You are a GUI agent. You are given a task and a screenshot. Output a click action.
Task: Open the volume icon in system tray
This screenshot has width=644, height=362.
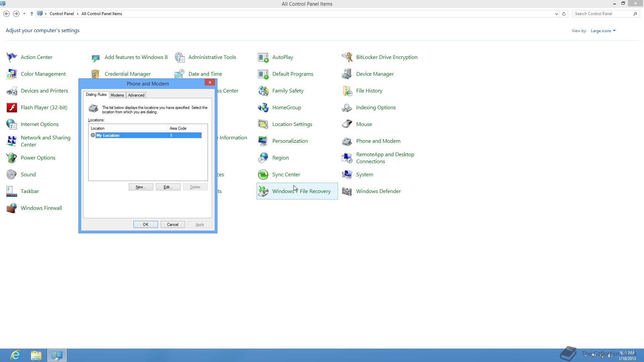point(610,355)
